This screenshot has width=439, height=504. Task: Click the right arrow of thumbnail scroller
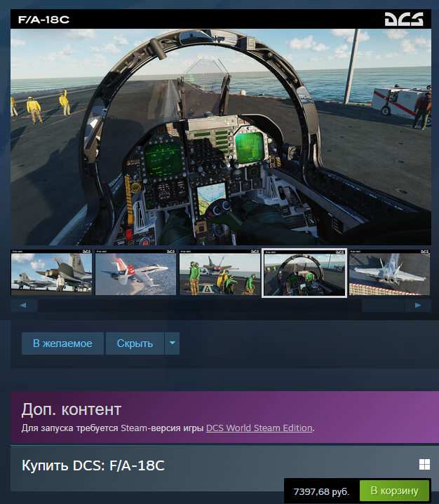pyautogui.click(x=418, y=306)
